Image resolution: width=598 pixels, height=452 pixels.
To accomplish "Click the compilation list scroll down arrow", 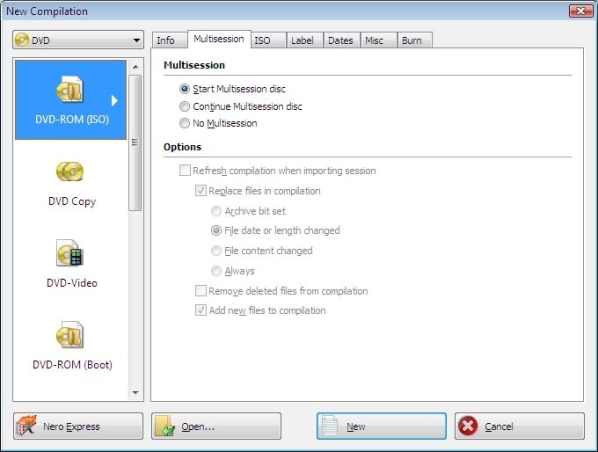I will point(135,392).
